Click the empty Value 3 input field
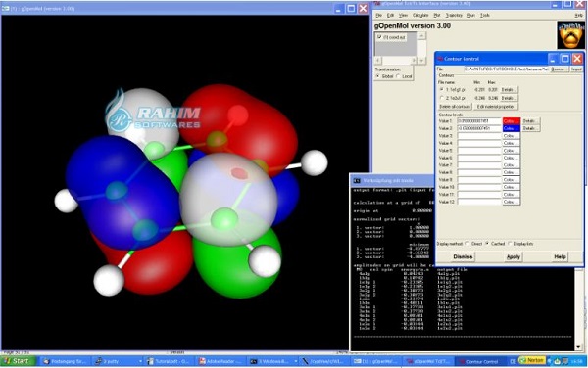This screenshot has width=588, height=368. [479, 136]
